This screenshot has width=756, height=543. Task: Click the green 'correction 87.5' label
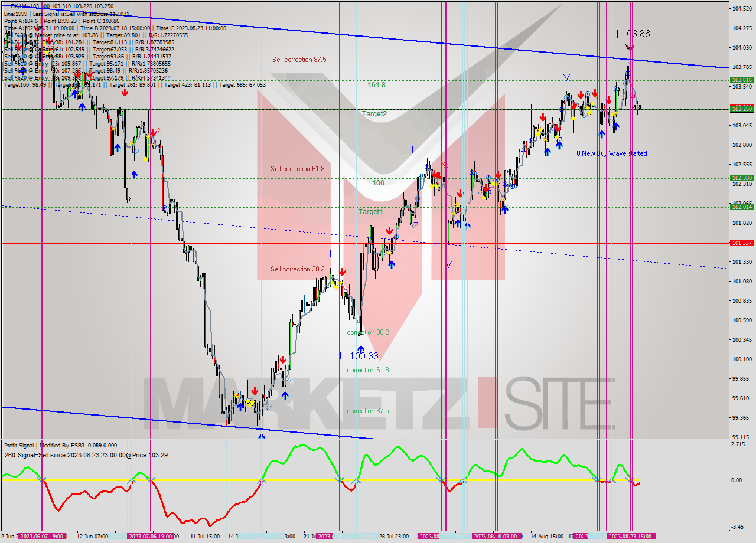(368, 411)
